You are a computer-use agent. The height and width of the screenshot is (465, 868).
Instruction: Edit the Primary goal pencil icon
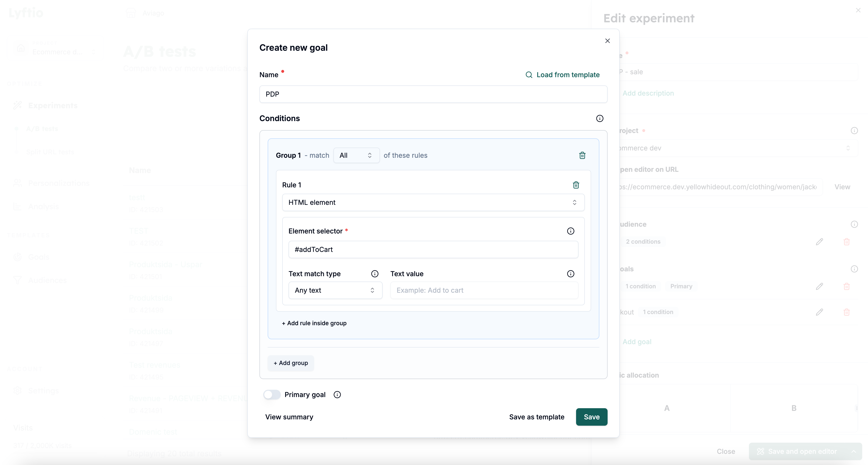820,286
